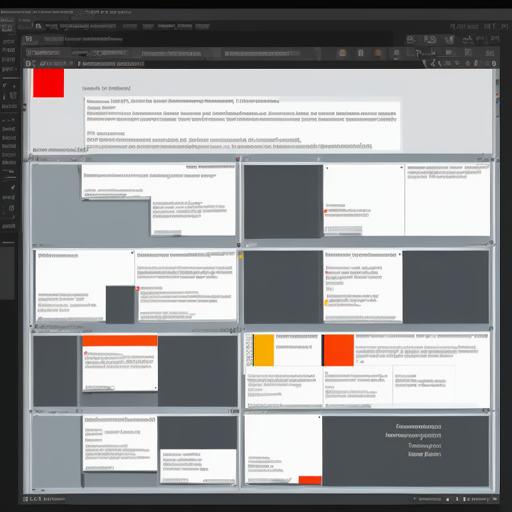Click the brown round icon in tab bar

coord(378,53)
